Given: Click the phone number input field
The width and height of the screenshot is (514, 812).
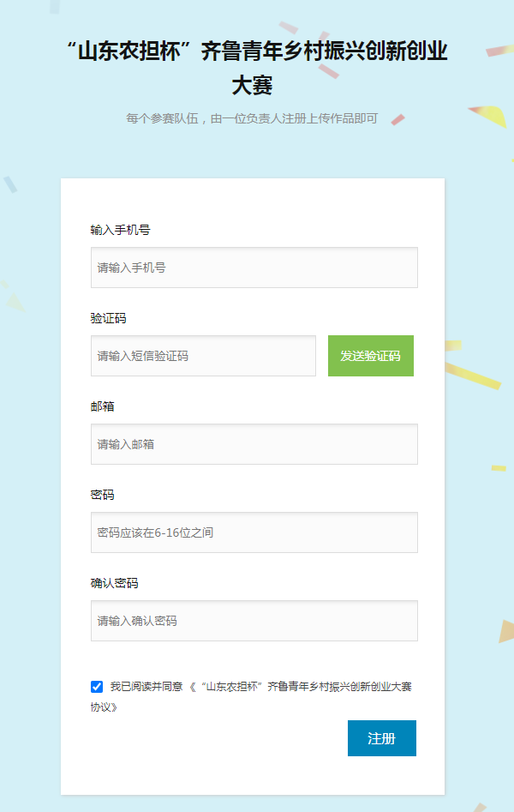Looking at the screenshot, I should (x=254, y=268).
